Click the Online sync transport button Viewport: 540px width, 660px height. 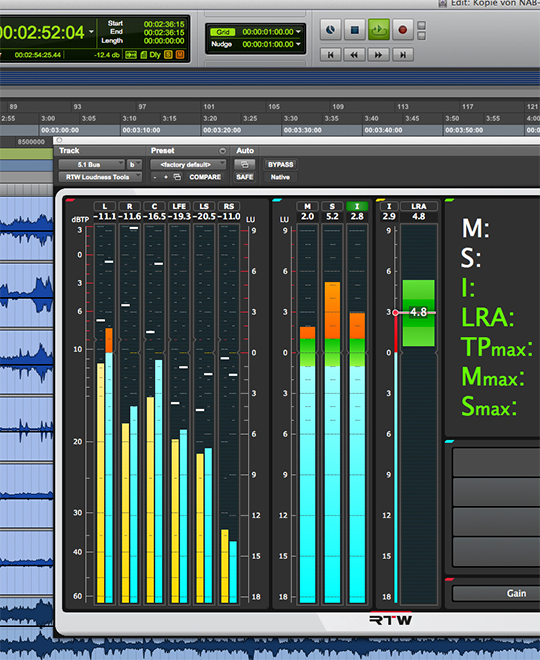(330, 30)
